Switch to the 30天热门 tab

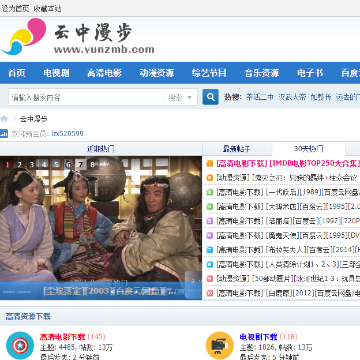[x=309, y=149]
